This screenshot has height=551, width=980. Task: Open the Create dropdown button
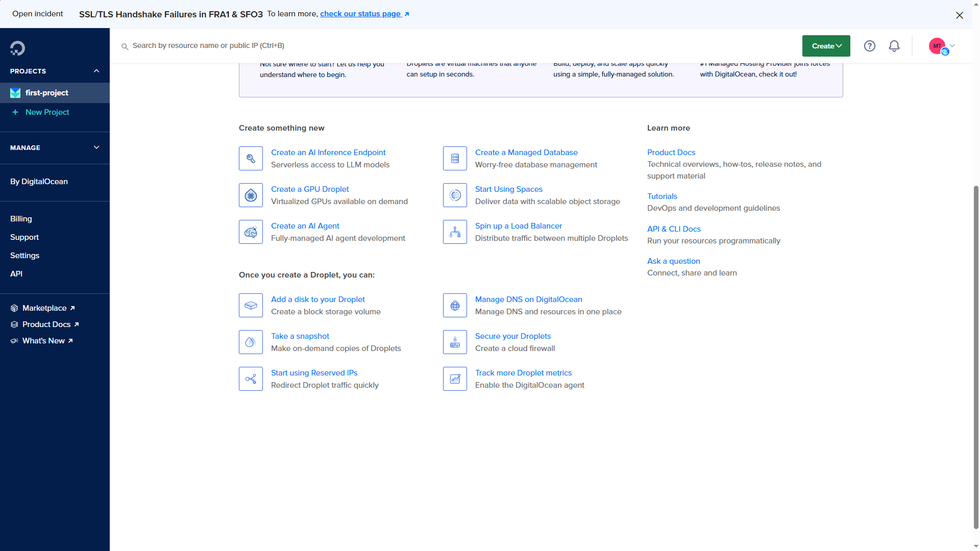pyautogui.click(x=826, y=46)
